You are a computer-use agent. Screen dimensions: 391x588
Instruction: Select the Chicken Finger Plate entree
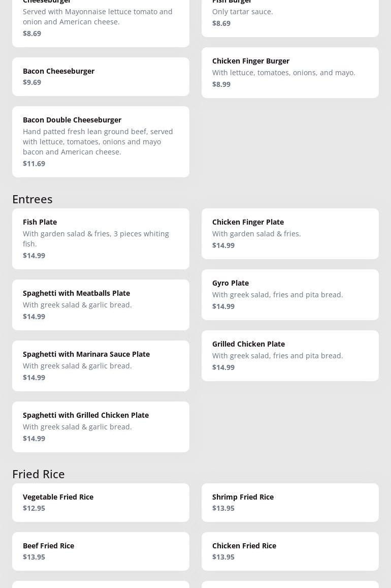click(290, 233)
